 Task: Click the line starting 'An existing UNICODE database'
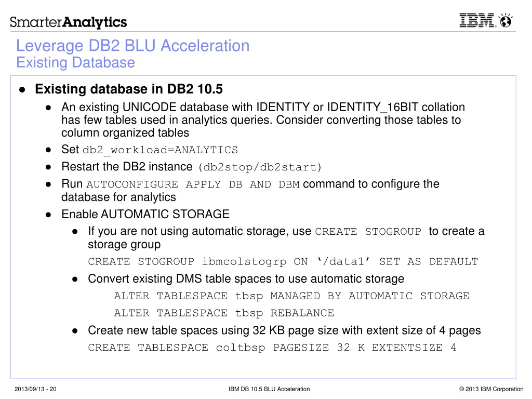tap(263, 107)
